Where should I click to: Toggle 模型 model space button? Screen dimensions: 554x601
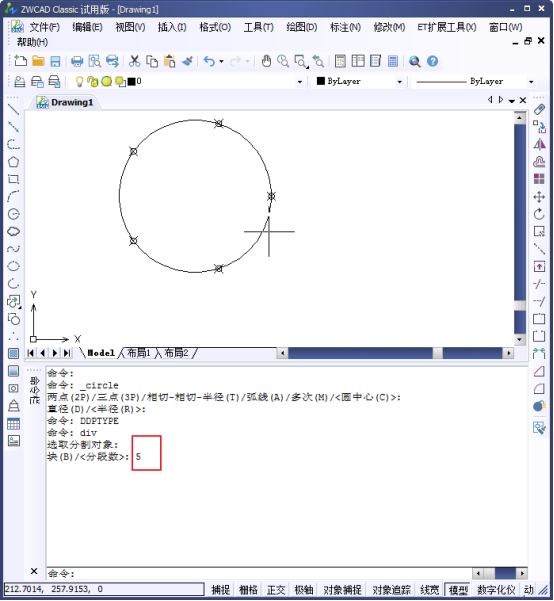click(x=458, y=590)
